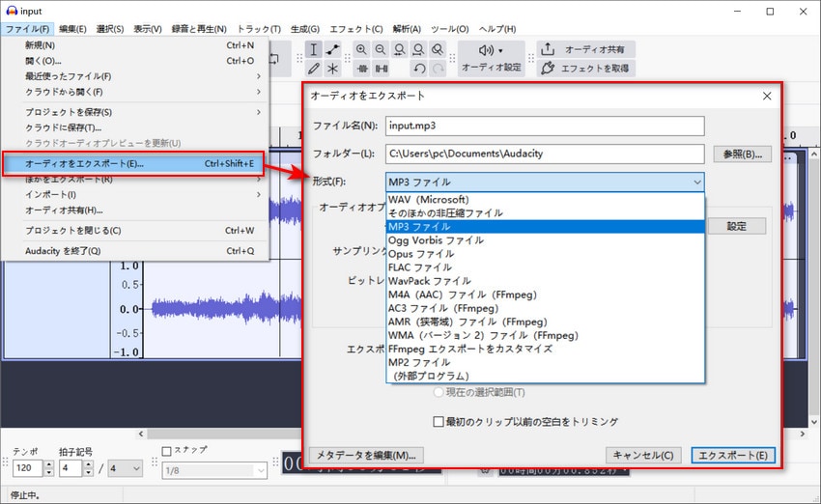Click 新規(N) in the File menu

click(135, 45)
